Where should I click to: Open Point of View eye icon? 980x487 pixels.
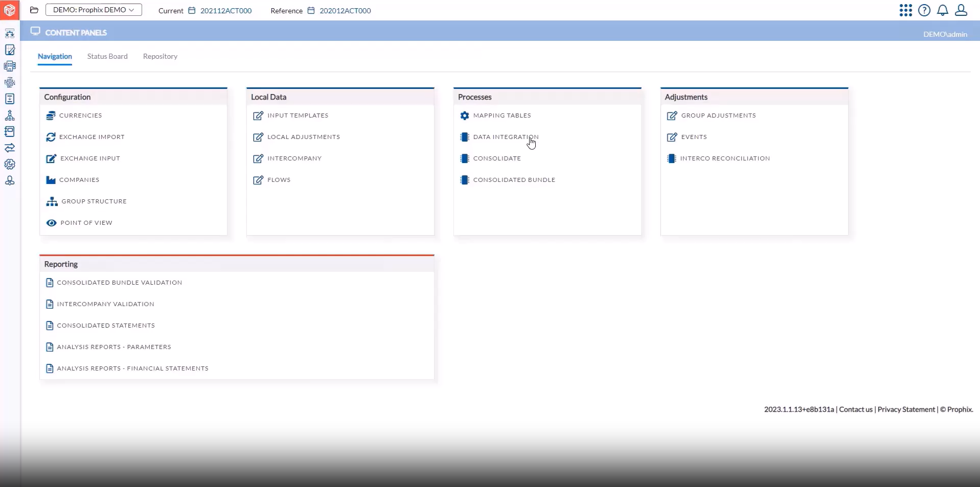51,223
